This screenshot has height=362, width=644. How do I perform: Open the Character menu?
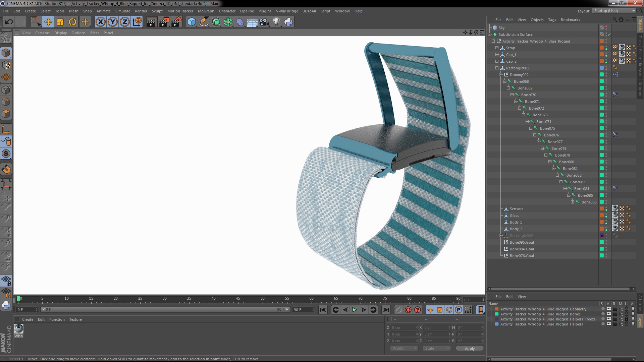point(227,11)
